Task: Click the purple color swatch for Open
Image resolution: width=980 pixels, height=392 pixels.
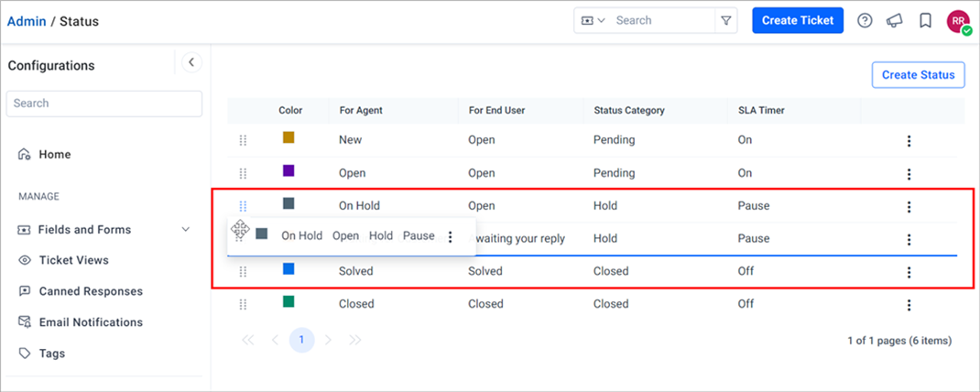Action: 289,170
